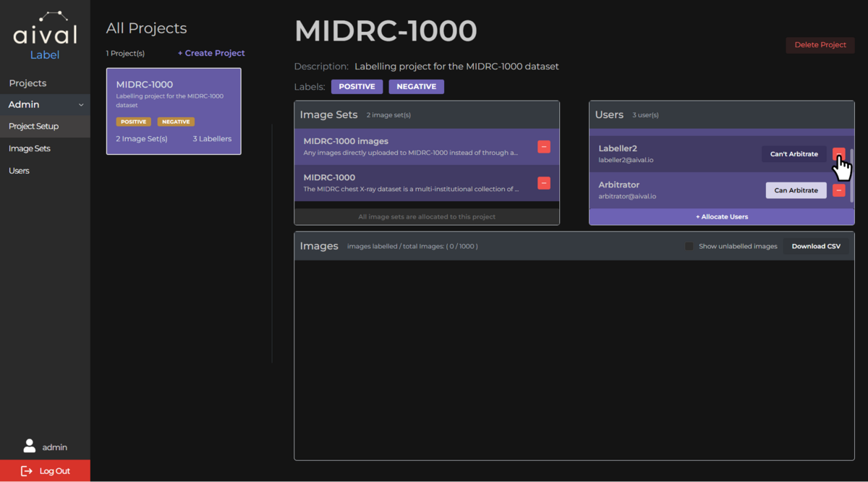Image resolution: width=868 pixels, height=482 pixels.
Task: Click the Delete Project button
Action: (820, 45)
